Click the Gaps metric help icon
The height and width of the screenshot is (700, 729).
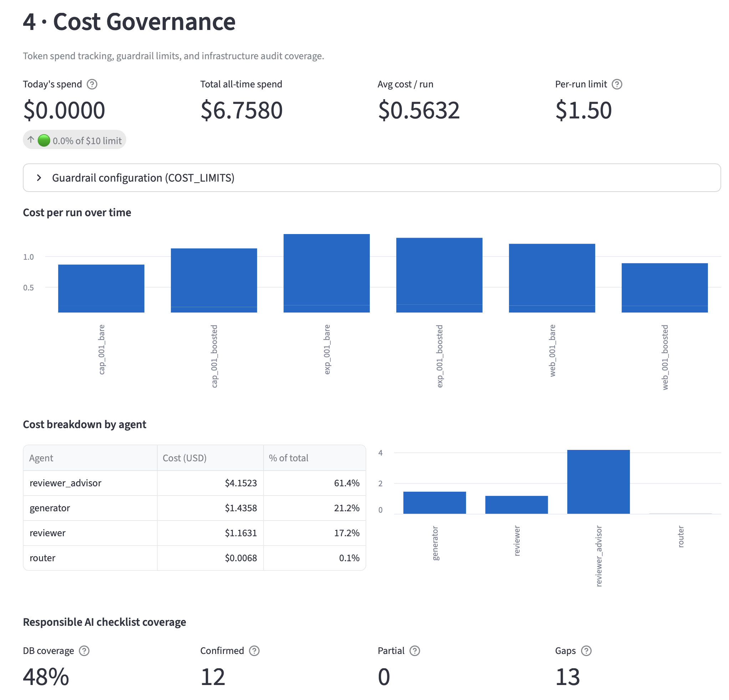point(586,650)
